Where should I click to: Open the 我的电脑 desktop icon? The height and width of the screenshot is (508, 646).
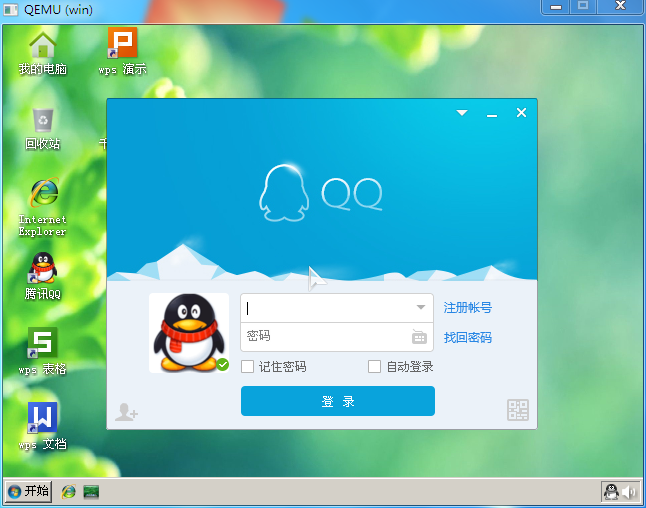42,53
